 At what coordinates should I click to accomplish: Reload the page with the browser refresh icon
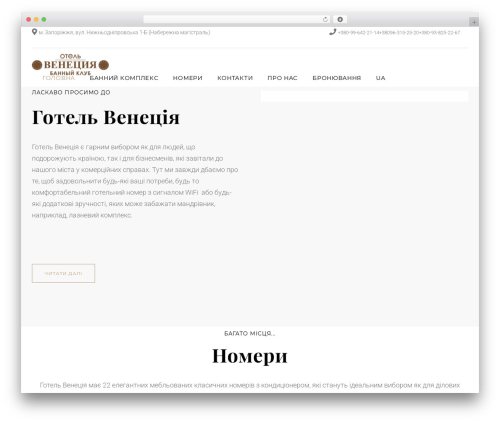click(x=325, y=20)
